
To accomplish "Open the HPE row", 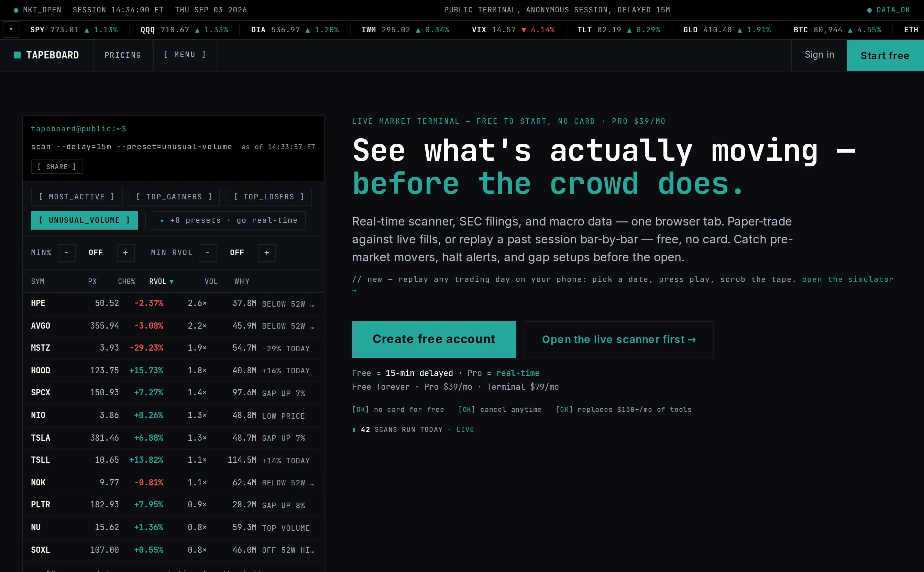I will pyautogui.click(x=173, y=304).
